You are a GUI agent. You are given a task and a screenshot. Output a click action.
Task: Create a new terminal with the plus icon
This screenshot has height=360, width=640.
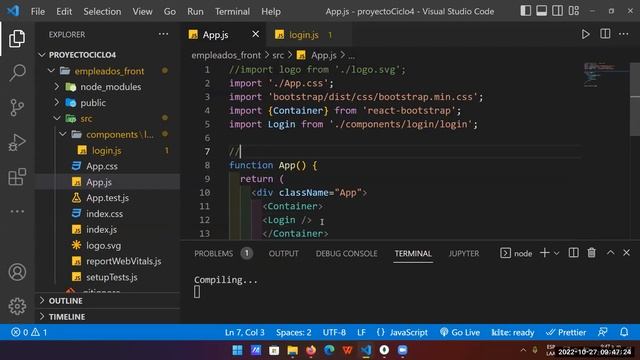544,253
